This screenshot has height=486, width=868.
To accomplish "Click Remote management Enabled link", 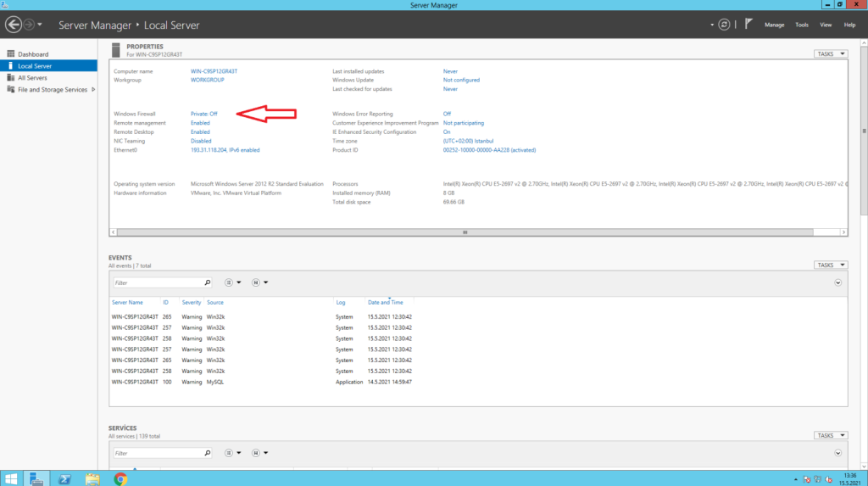I will pyautogui.click(x=200, y=123).
